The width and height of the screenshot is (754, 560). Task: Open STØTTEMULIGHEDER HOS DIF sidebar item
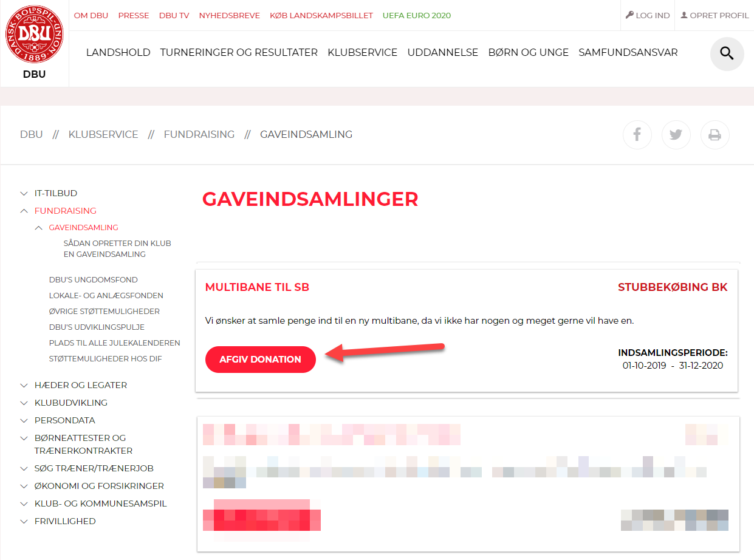(106, 359)
